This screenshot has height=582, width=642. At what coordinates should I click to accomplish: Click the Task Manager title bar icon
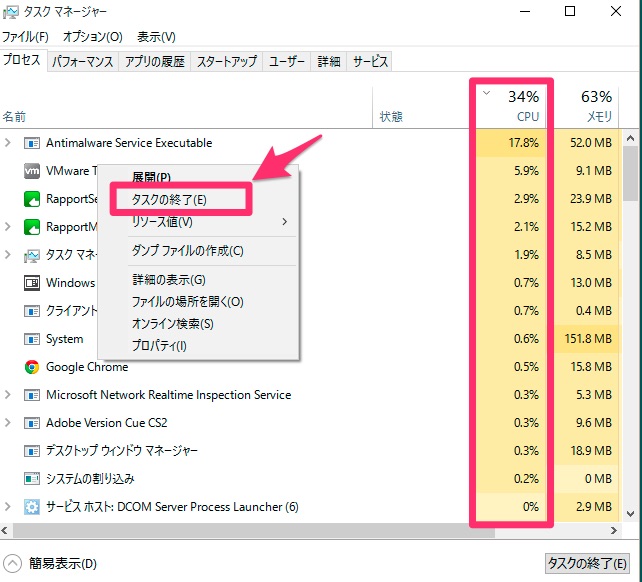tap(10, 12)
